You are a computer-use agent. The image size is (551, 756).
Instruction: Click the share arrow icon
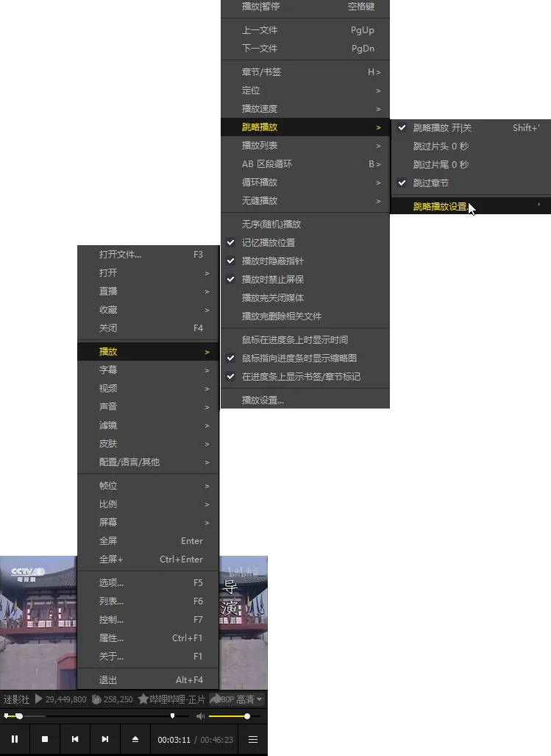tap(216, 699)
